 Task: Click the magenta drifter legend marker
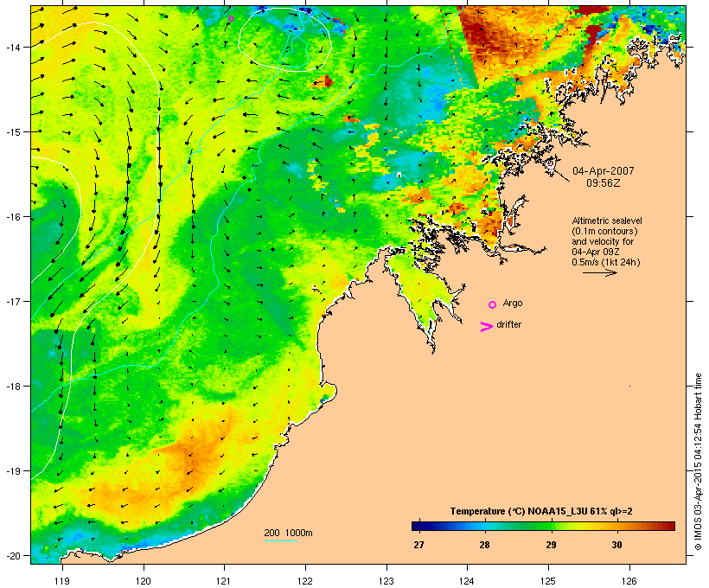coord(487,327)
